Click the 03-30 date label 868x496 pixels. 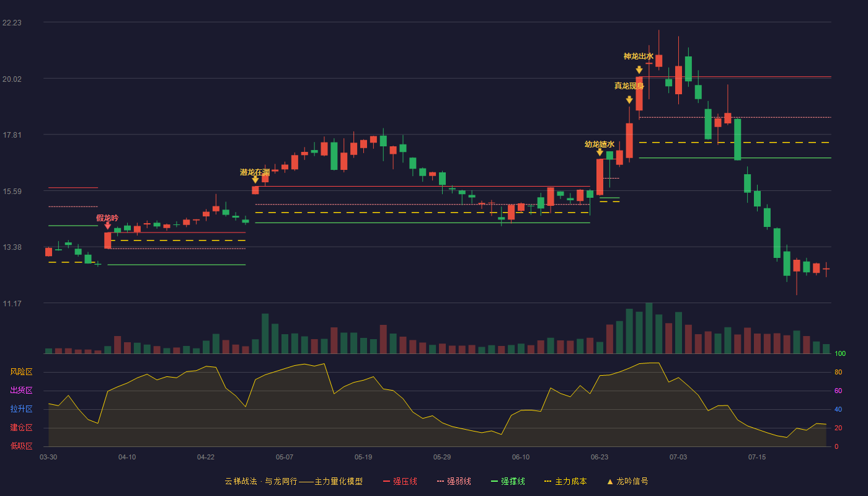click(48, 457)
